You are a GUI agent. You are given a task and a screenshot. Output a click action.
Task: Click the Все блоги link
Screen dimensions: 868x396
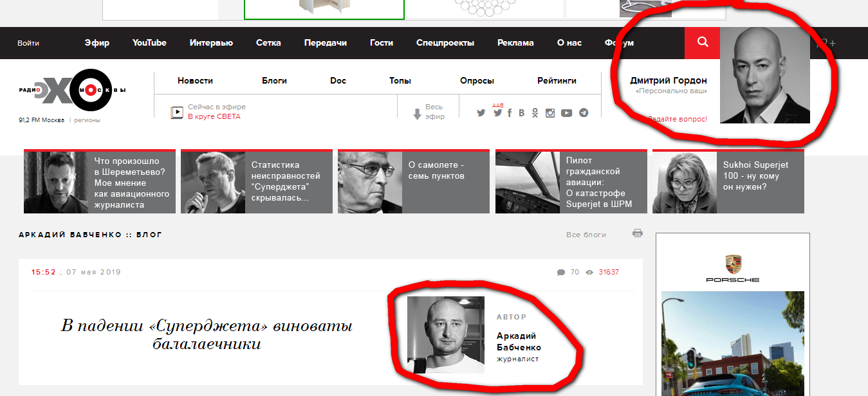tap(586, 235)
